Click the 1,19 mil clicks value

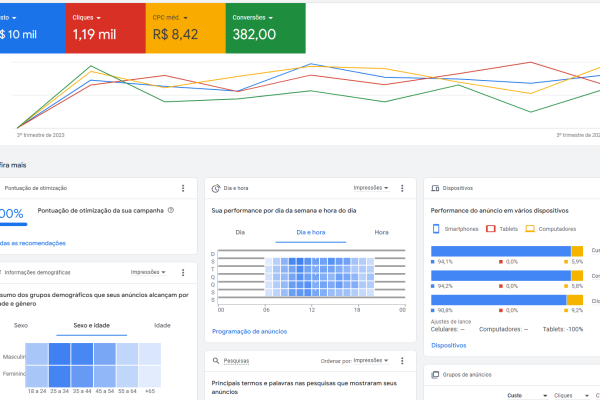(94, 34)
